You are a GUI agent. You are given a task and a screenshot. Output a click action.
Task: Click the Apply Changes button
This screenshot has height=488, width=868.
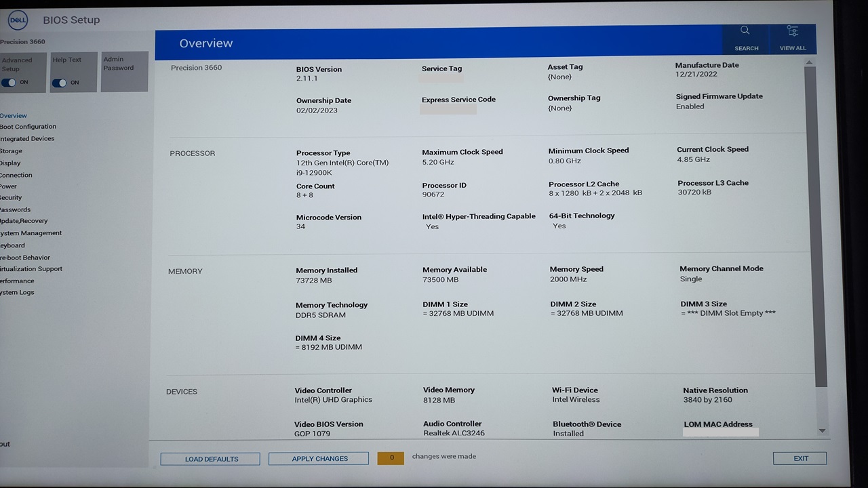pyautogui.click(x=318, y=458)
